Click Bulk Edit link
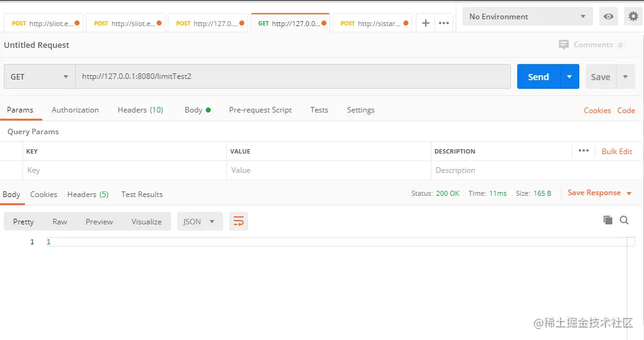Screen dimensions: 644x340 617,152
